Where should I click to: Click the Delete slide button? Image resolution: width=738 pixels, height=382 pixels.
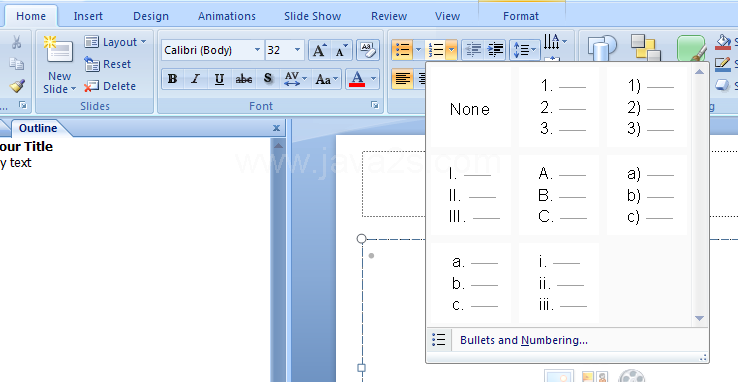tap(110, 86)
